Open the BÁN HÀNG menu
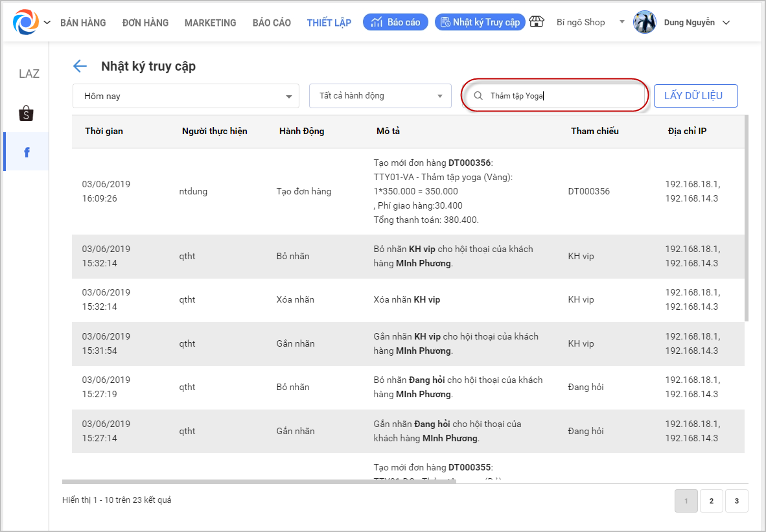The width and height of the screenshot is (766, 532). point(83,23)
